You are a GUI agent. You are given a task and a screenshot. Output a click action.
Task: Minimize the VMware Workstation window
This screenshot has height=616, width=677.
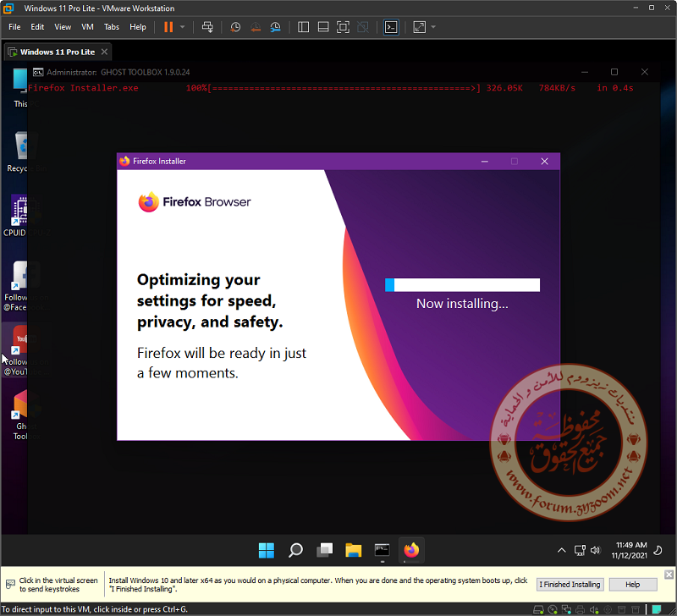636,8
